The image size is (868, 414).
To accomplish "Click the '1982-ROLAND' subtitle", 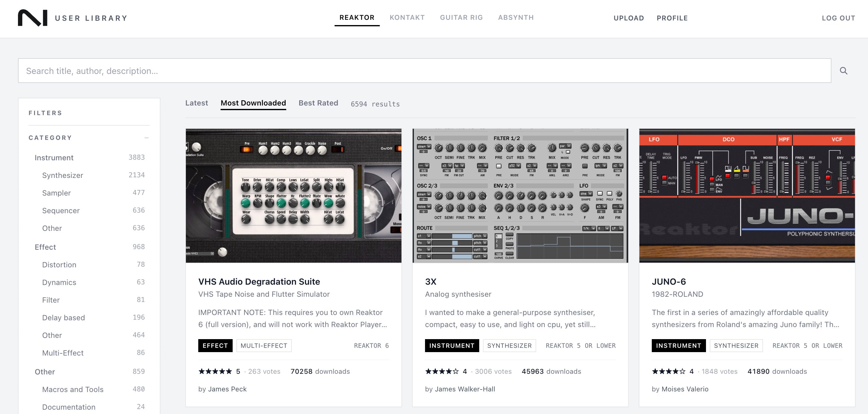I will click(677, 294).
